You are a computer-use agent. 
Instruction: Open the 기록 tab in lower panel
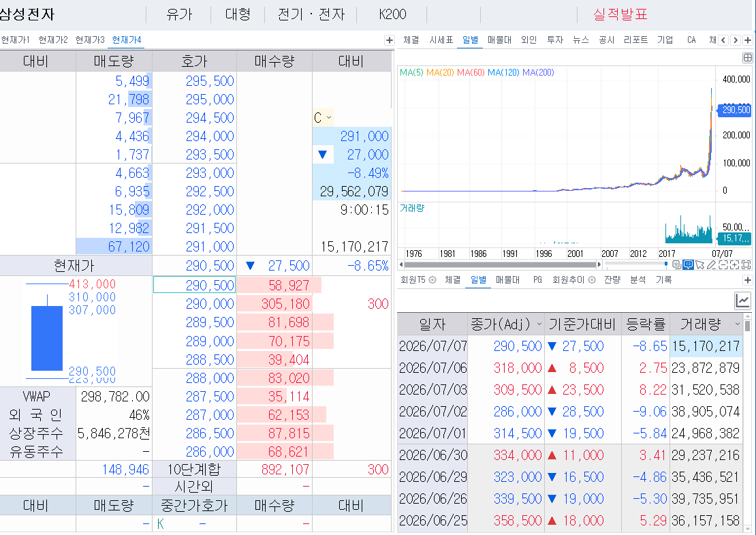pos(663,280)
